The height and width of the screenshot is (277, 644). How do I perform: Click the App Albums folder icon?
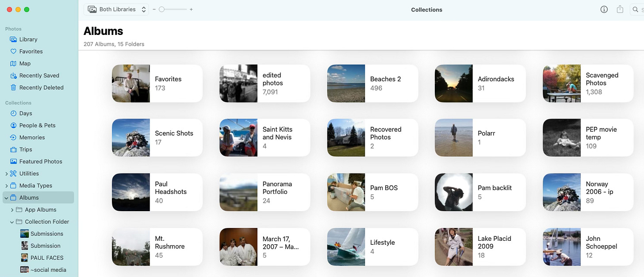[x=19, y=210]
